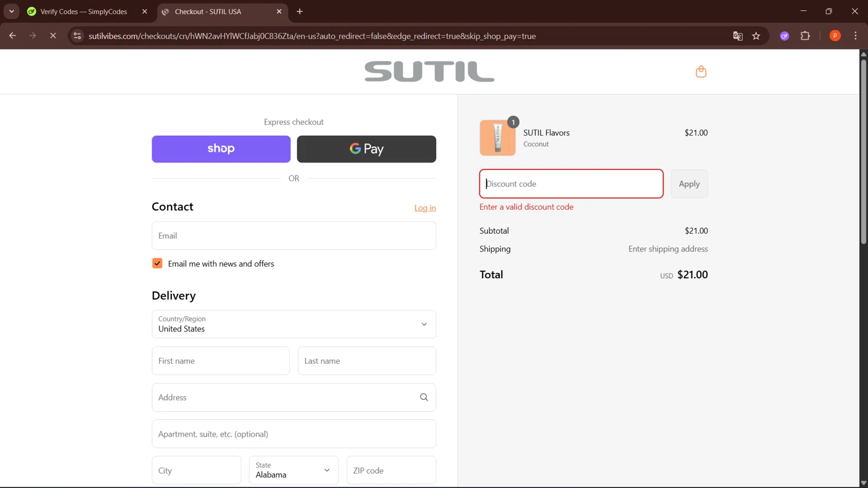
Task: Close the Verify Codes SimplyCodes tab
Action: pyautogui.click(x=145, y=12)
